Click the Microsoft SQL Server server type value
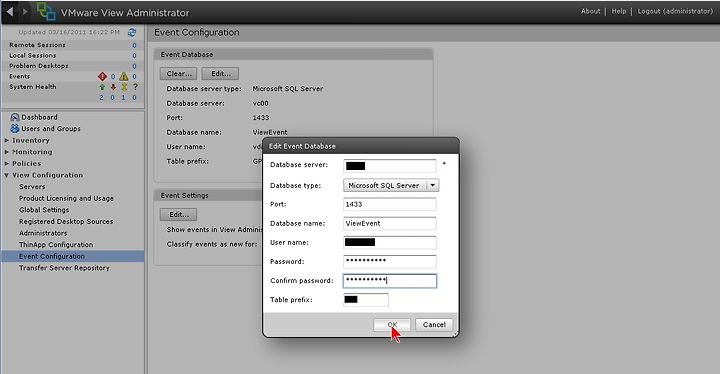This screenshot has width=720, height=374. pos(288,89)
